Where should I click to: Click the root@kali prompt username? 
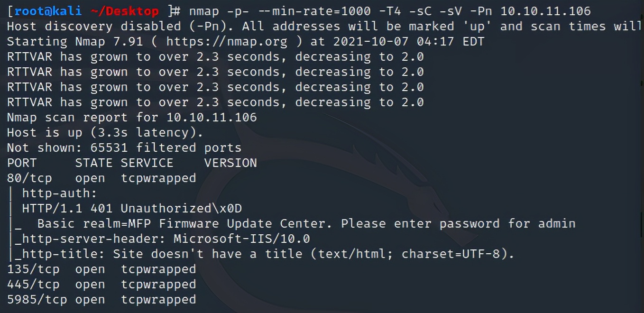point(45,11)
